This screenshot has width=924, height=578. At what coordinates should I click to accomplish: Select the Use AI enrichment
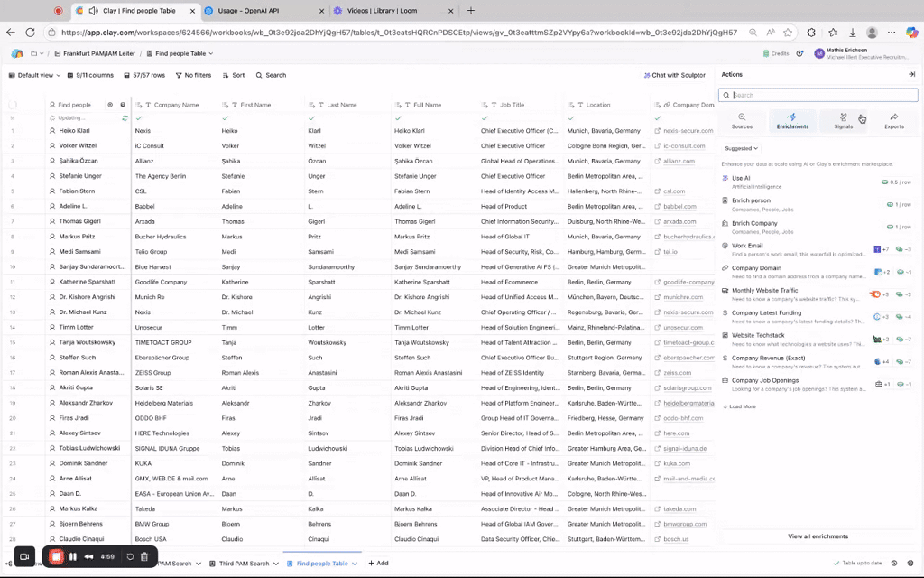(x=741, y=178)
